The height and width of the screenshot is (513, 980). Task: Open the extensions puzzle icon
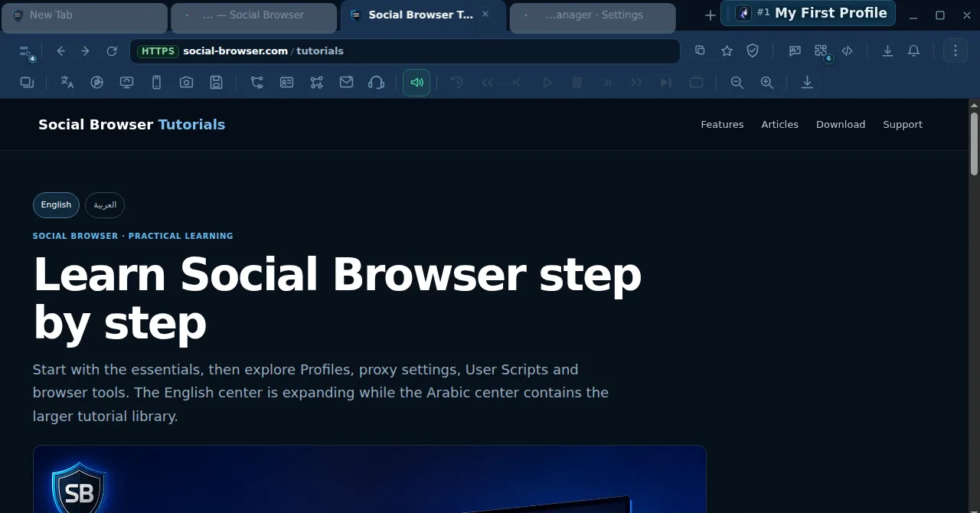822,51
